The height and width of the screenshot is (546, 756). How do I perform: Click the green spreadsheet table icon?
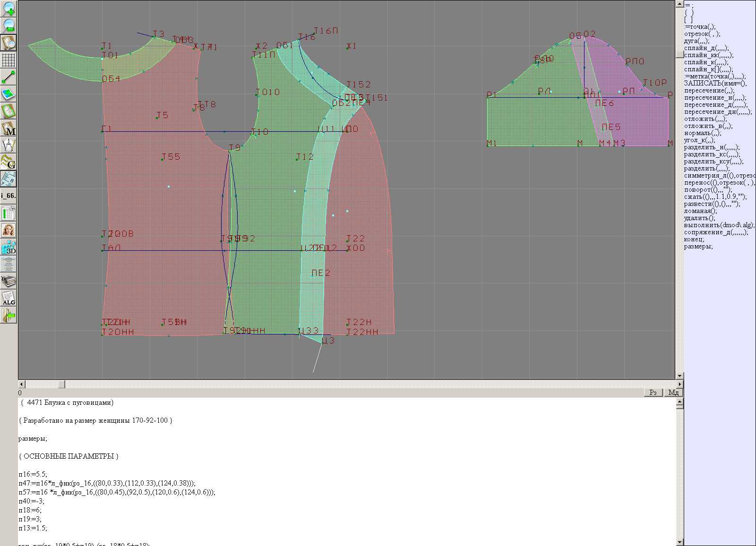click(x=9, y=213)
